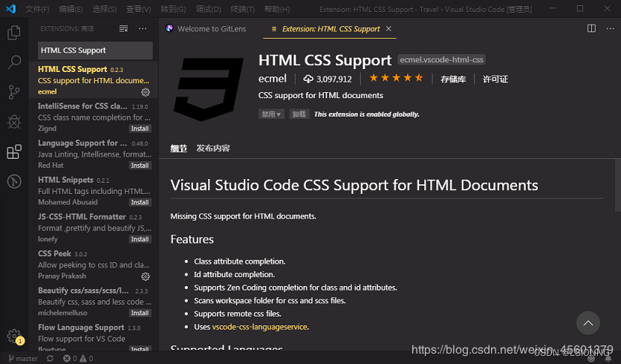Open editor More Actions ellipsis
Image resolution: width=621 pixels, height=364 pixels.
click(x=610, y=28)
